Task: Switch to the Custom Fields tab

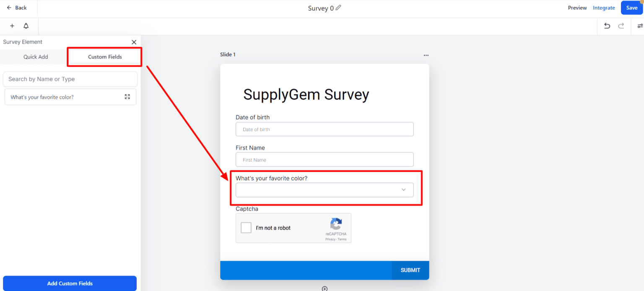Action: (x=104, y=57)
